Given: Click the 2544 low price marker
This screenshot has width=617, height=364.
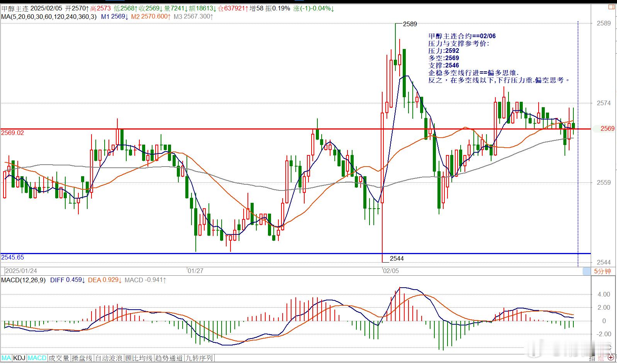Looking at the screenshot, I should (x=397, y=258).
